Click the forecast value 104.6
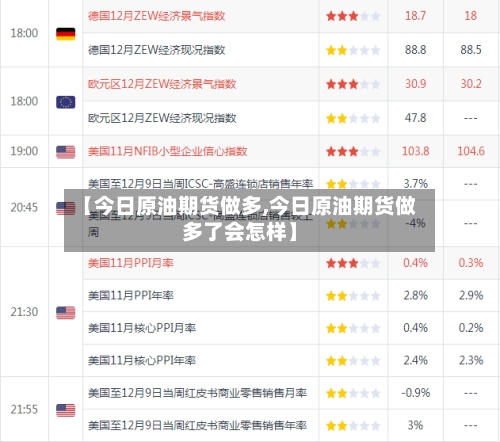The width and height of the screenshot is (500, 442). point(471,151)
